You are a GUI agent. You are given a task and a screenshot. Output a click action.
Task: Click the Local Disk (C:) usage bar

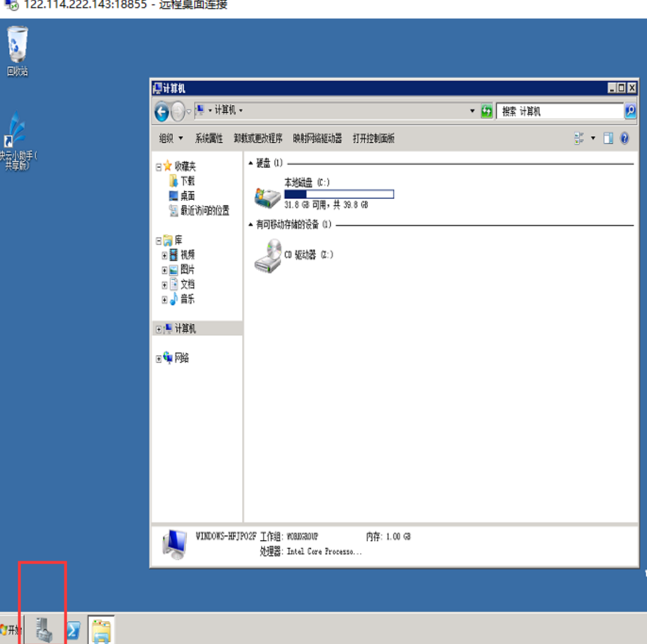[339, 194]
